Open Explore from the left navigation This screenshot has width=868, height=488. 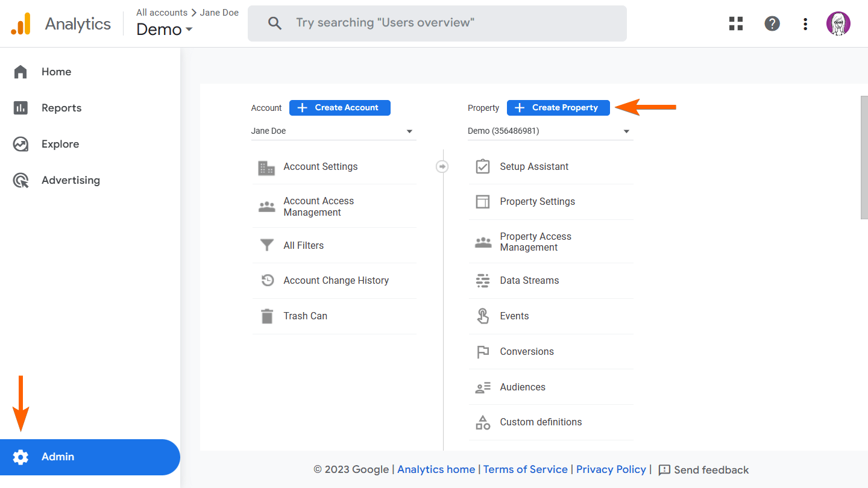(60, 144)
